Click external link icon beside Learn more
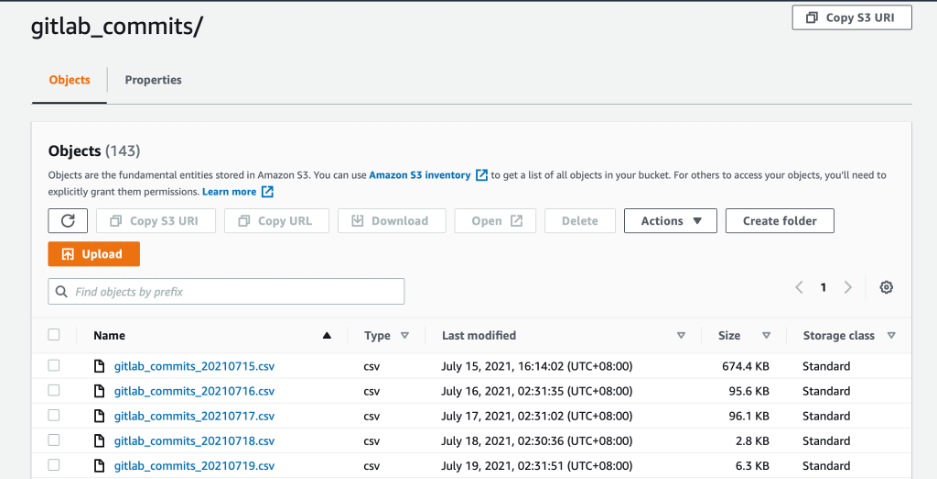 tap(267, 192)
